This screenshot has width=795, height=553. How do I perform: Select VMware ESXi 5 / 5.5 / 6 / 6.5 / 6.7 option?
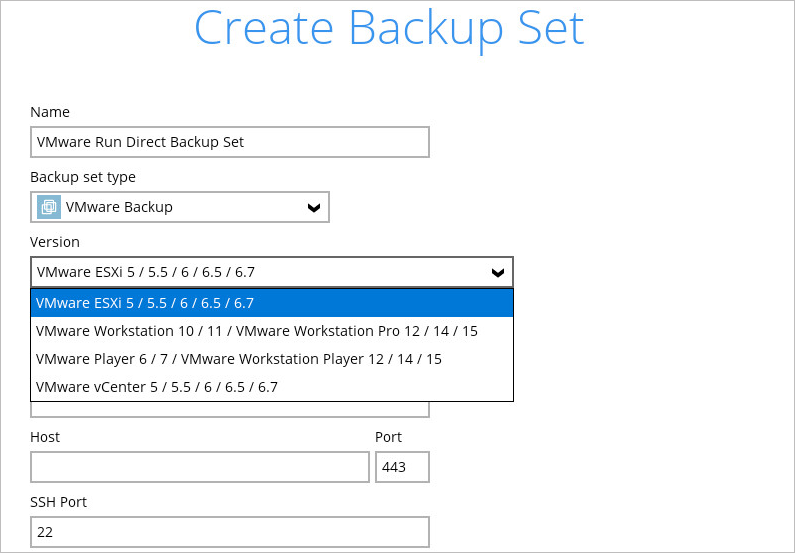coord(145,303)
